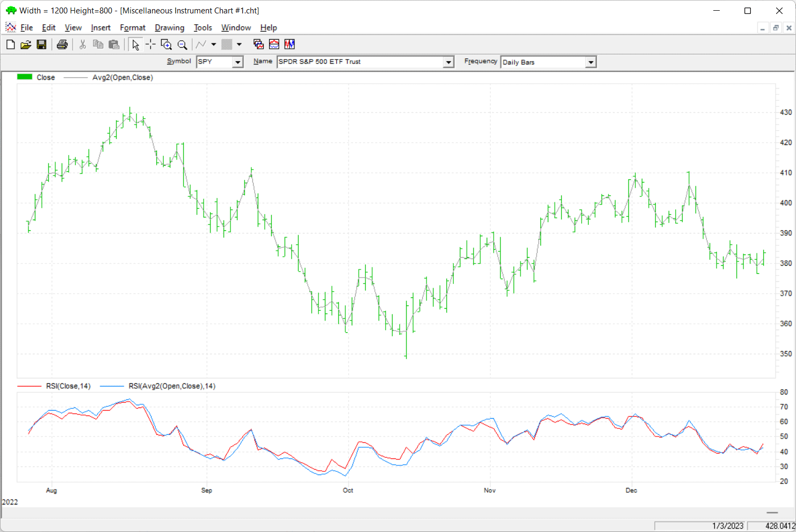Click the Nov label on time axis
The width and height of the screenshot is (796, 532).
pyautogui.click(x=490, y=490)
